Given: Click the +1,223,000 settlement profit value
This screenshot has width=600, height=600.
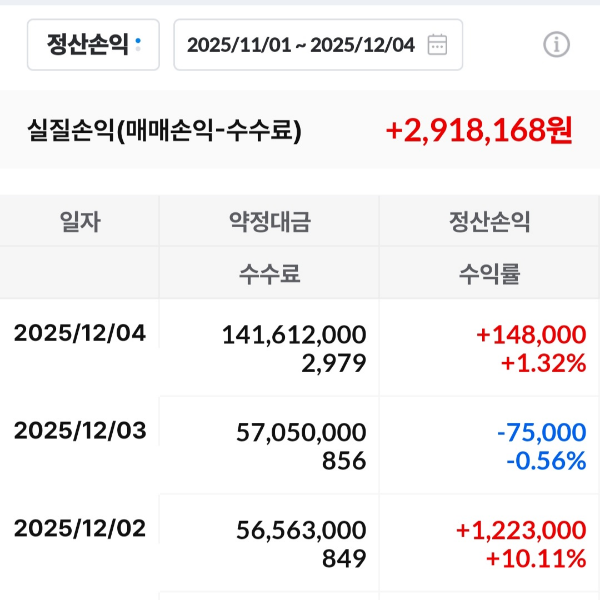Looking at the screenshot, I should click(x=520, y=529).
